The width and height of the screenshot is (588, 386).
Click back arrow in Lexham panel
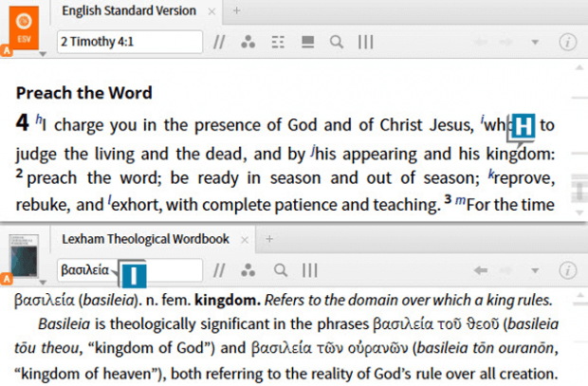[481, 270]
